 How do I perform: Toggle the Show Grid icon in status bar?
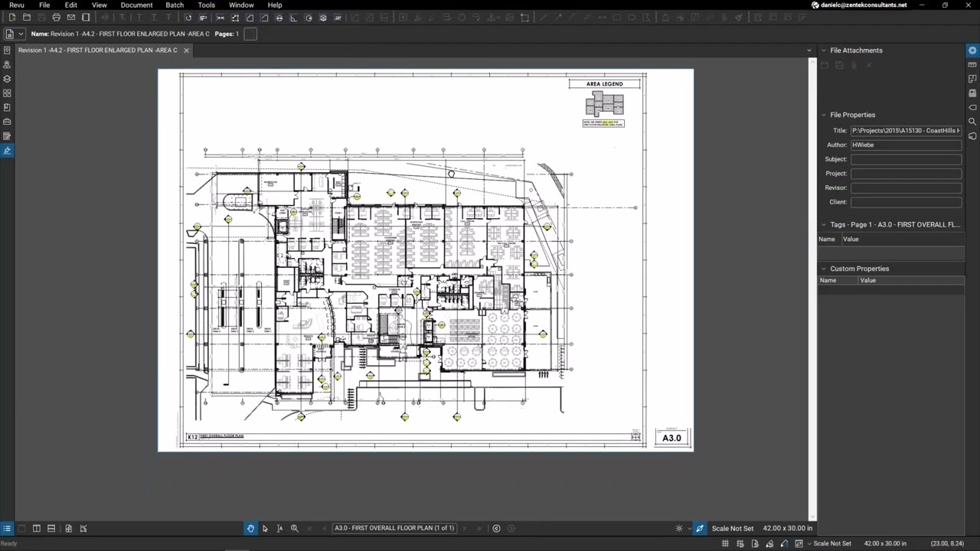coord(725,543)
